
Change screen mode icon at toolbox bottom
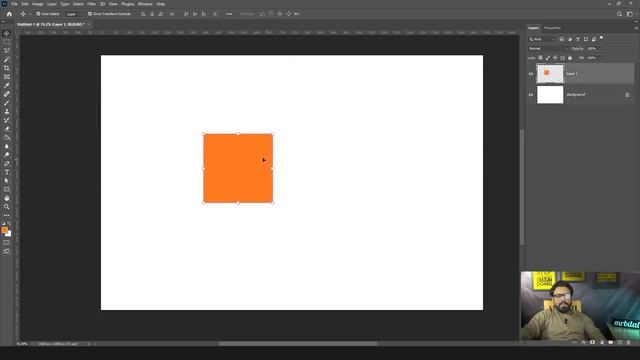point(7,251)
